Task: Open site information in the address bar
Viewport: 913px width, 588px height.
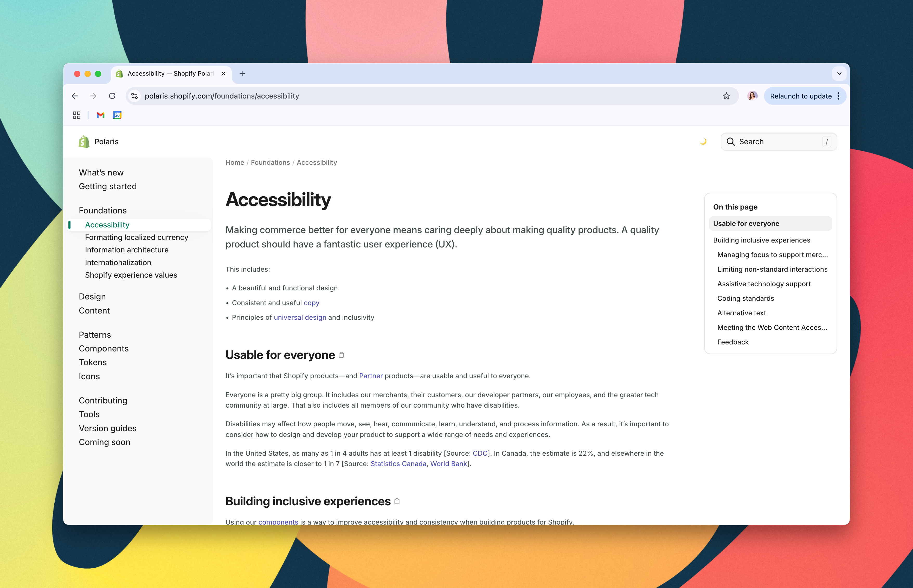Action: tap(134, 96)
